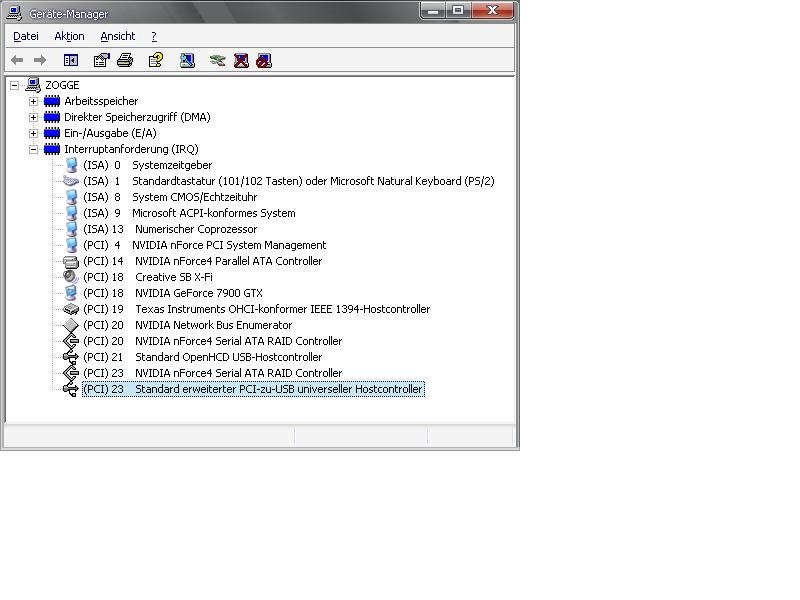800x600 pixels.
Task: Expand the Arbeitsspeicher node
Action: tap(33, 101)
